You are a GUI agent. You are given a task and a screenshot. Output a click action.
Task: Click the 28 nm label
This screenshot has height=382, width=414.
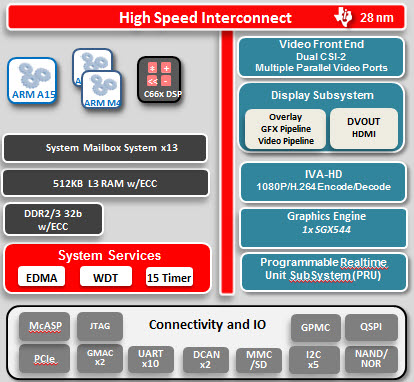tap(376, 17)
